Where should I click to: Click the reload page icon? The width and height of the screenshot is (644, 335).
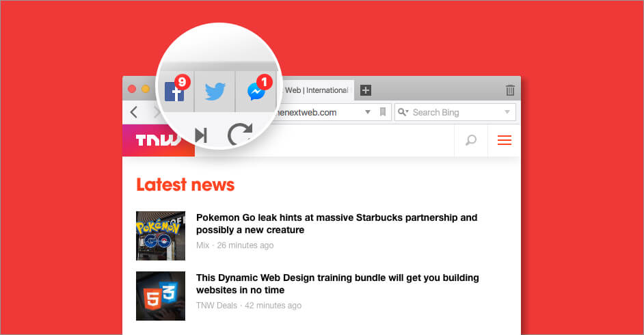(240, 135)
